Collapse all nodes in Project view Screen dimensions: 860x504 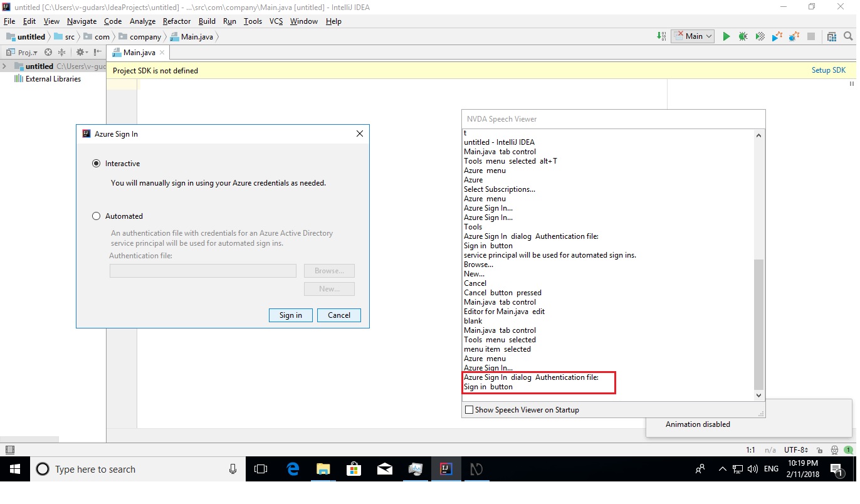61,52
